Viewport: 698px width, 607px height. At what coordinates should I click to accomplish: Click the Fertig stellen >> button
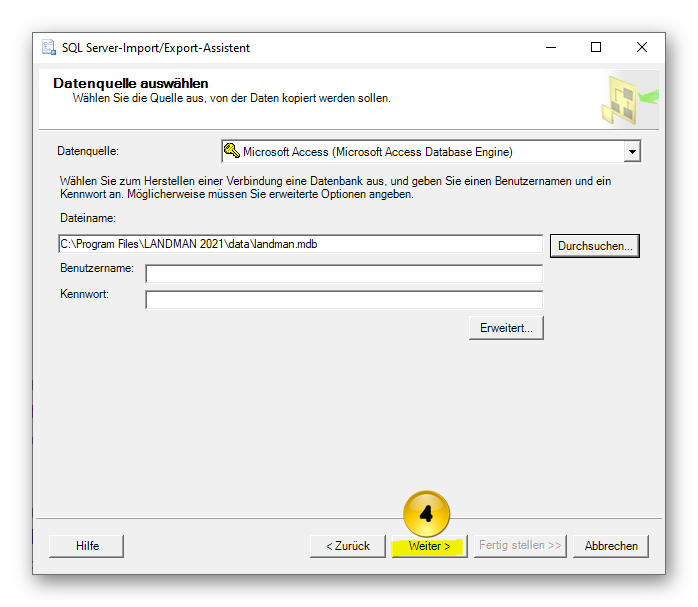[x=519, y=546]
